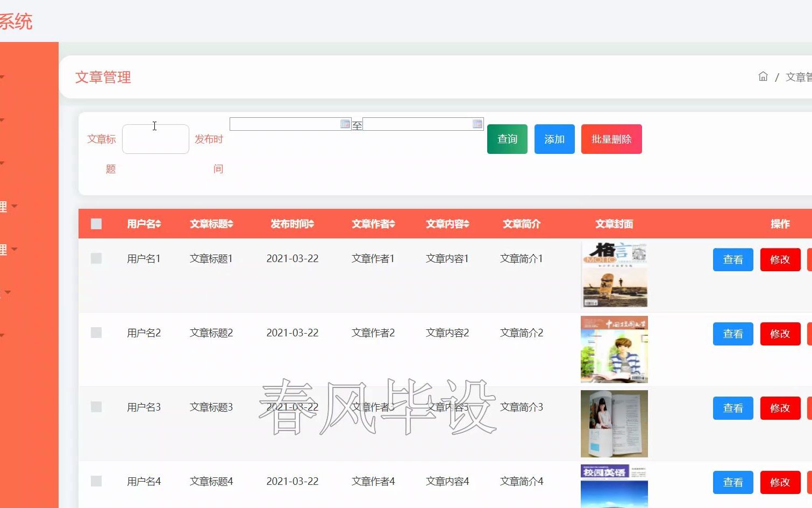Click the 文章作者2 cell
Screen dimensions: 812x508
(373, 333)
